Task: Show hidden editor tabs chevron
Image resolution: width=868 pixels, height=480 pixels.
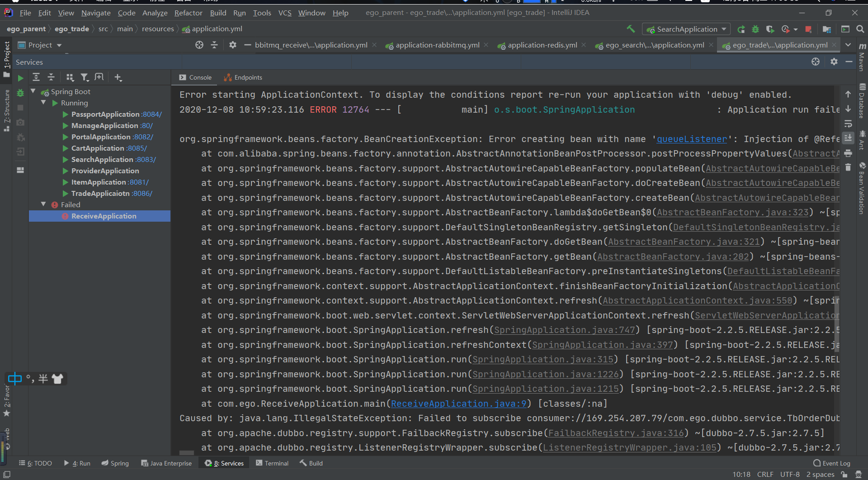Action: click(848, 45)
